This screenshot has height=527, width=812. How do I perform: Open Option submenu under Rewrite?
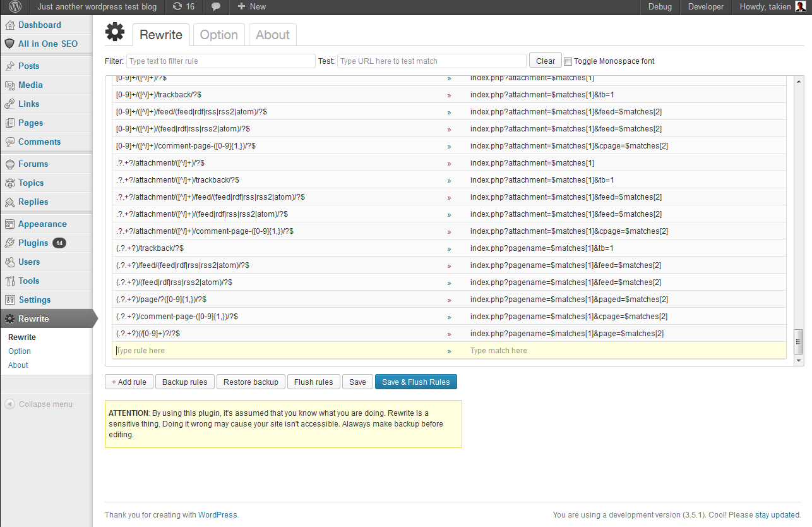pos(20,351)
